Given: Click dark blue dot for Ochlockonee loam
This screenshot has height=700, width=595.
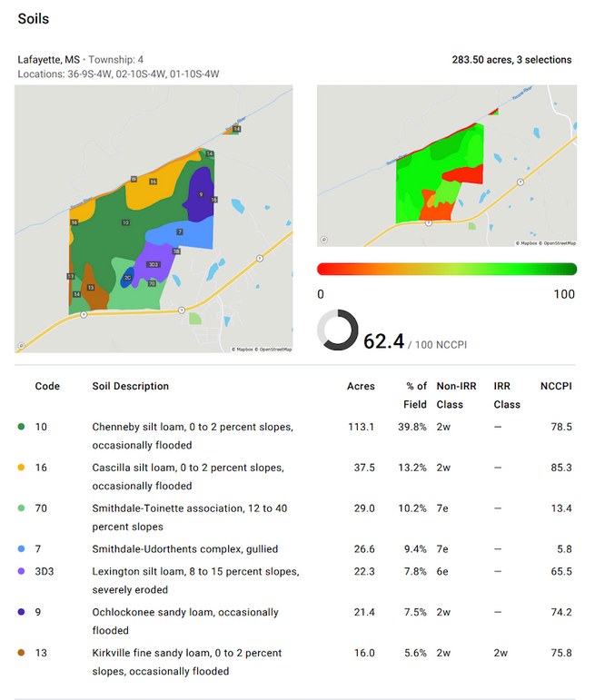Looking at the screenshot, I should 22,613.
